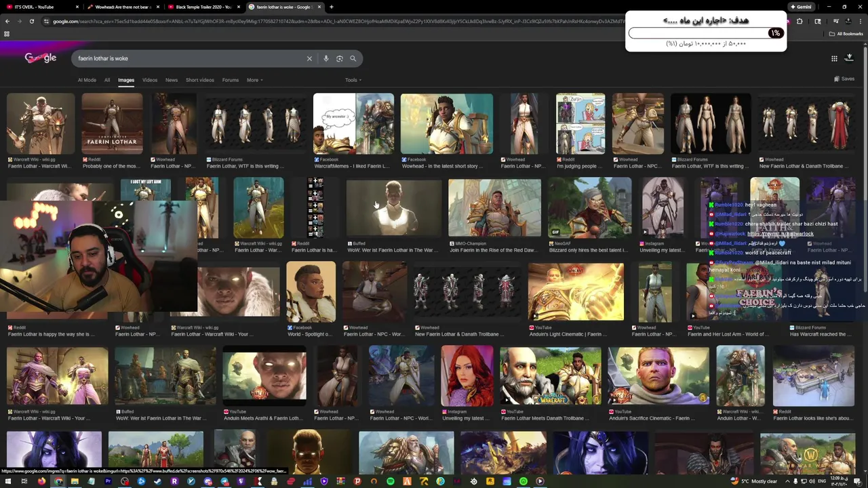Click "Faerin Lothar looks like she's abou..." caption
The height and width of the screenshot is (488, 868).
coord(813,418)
